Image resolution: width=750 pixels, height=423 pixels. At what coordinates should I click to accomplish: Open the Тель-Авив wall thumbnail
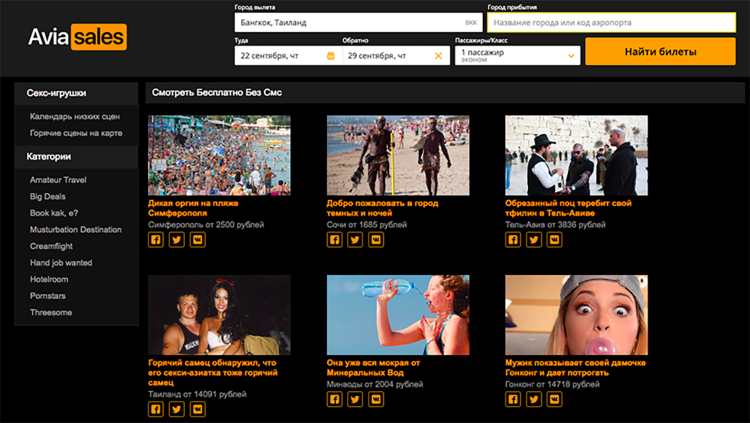[576, 155]
